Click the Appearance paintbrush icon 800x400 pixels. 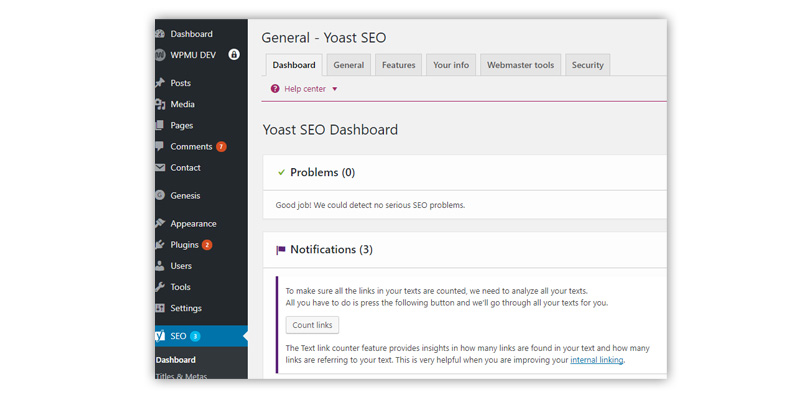[160, 224]
